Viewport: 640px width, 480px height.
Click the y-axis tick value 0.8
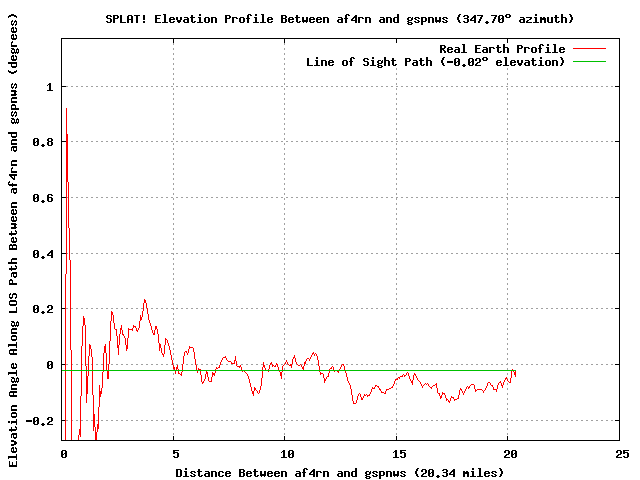click(x=43, y=142)
